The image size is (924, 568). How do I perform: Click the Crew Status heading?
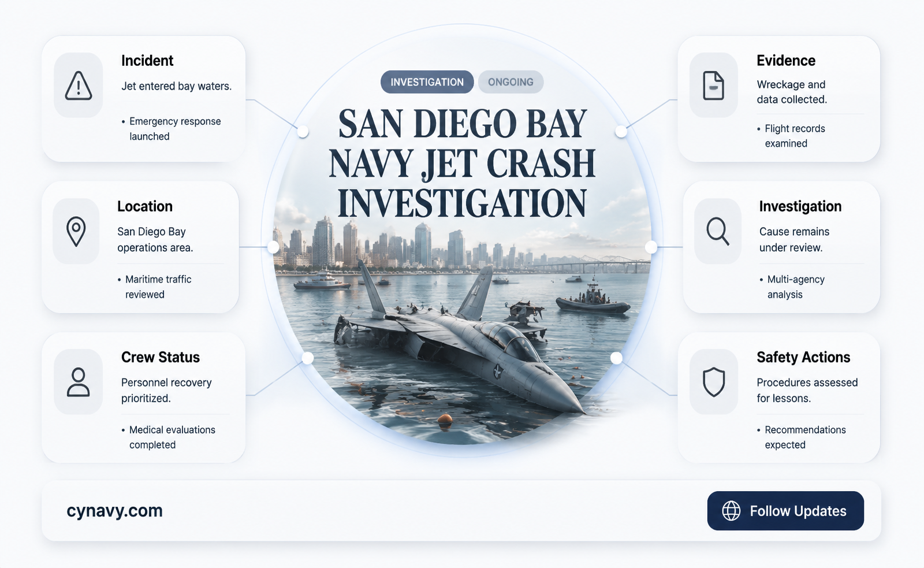tap(161, 357)
